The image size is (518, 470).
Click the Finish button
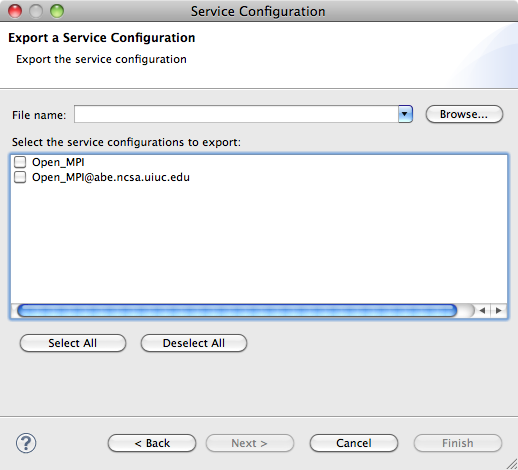click(458, 443)
